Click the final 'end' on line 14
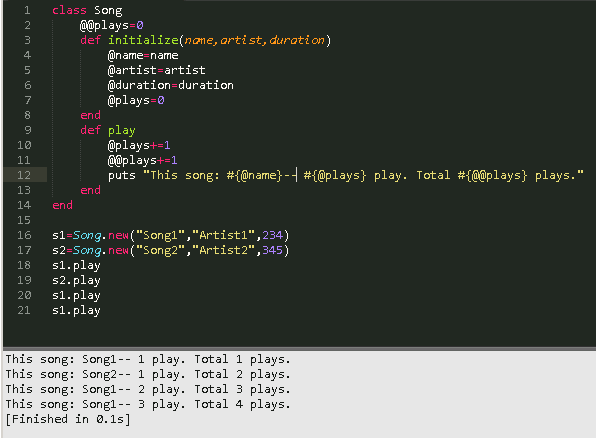Image resolution: width=596 pixels, height=438 pixels. [62, 205]
